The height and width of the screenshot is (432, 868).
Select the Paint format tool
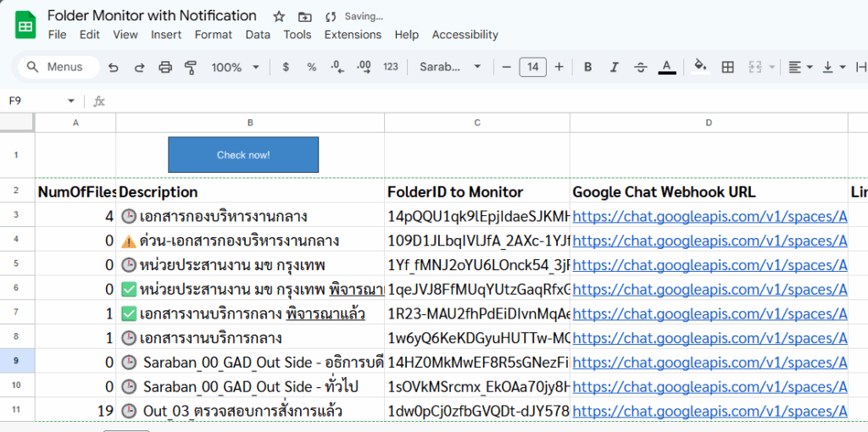coord(191,68)
